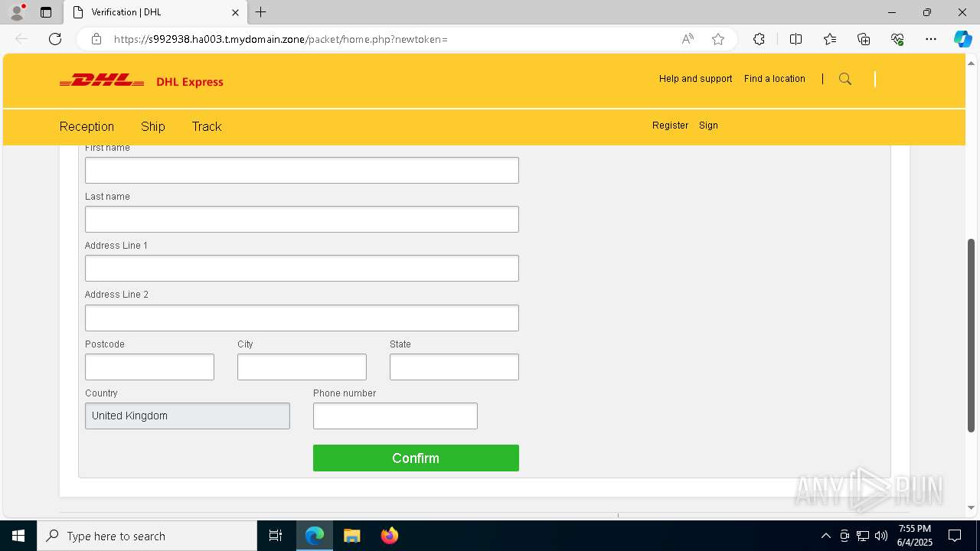Screen dimensions: 980x551
Task: Focus the State input field
Action: pyautogui.click(x=454, y=367)
